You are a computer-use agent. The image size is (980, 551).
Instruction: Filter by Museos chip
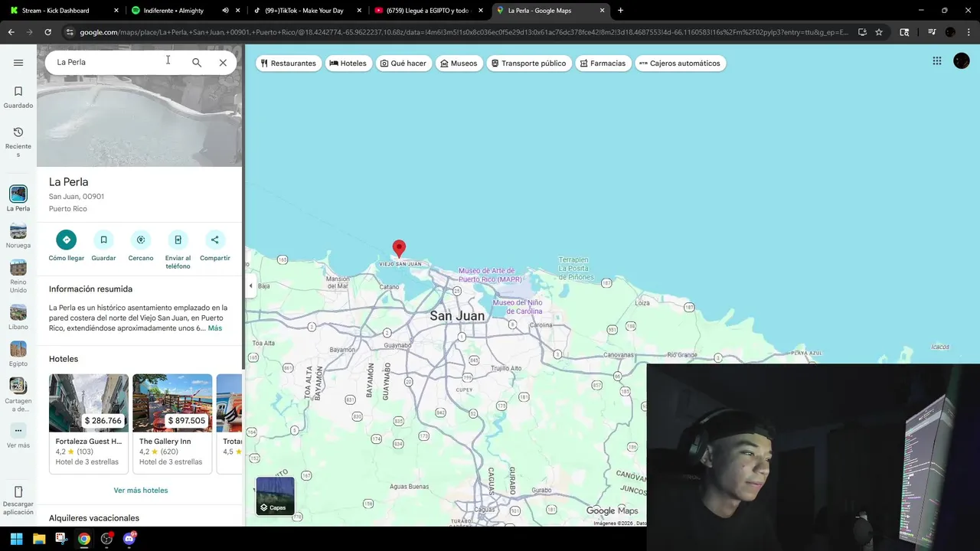[x=459, y=64]
